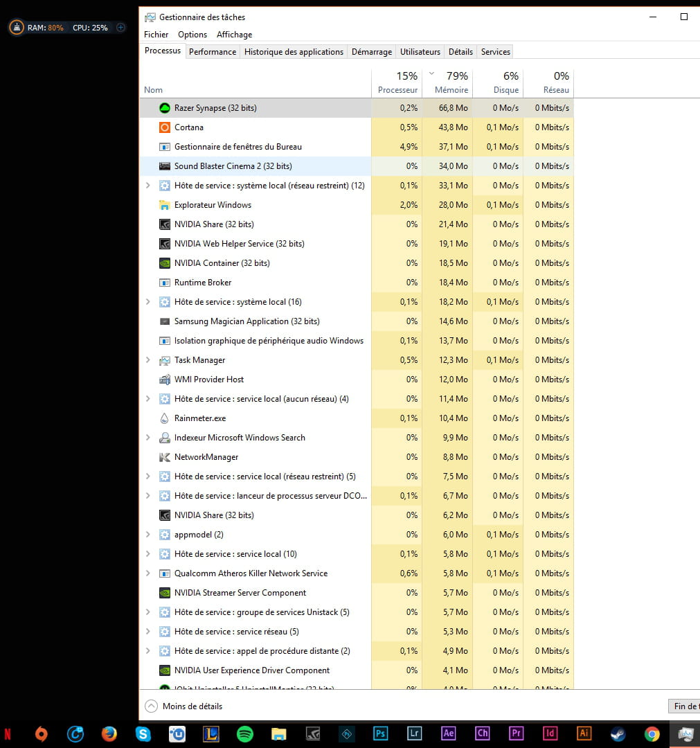Switch to the Utilisateurs tab
This screenshot has height=748, width=700.
(x=420, y=51)
